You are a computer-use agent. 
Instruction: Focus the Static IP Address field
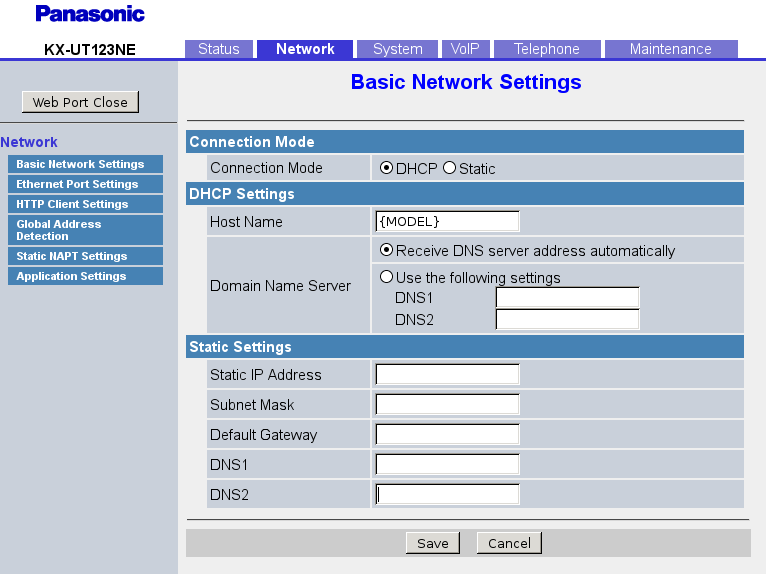click(447, 374)
